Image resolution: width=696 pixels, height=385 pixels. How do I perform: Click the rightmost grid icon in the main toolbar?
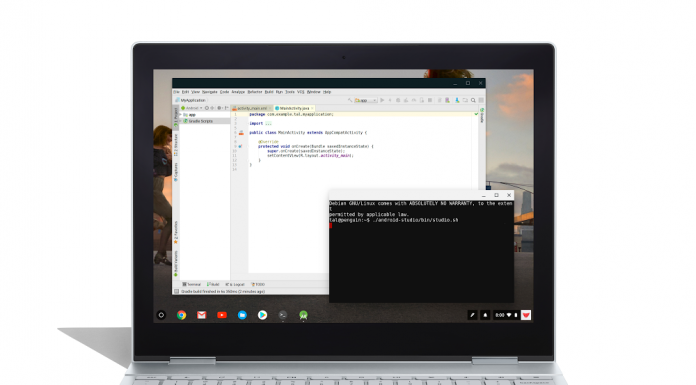tap(481, 100)
